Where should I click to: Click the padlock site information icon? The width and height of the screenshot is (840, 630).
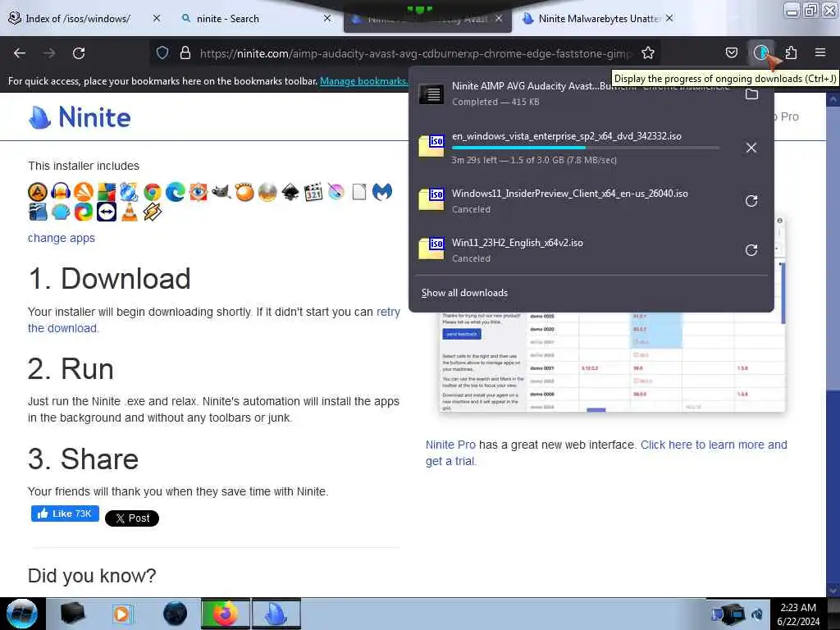coord(185,52)
